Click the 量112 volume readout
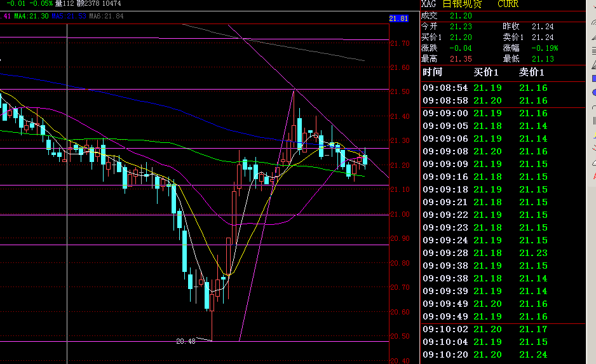Image resolution: width=596 pixels, height=364 pixels. point(64,3)
